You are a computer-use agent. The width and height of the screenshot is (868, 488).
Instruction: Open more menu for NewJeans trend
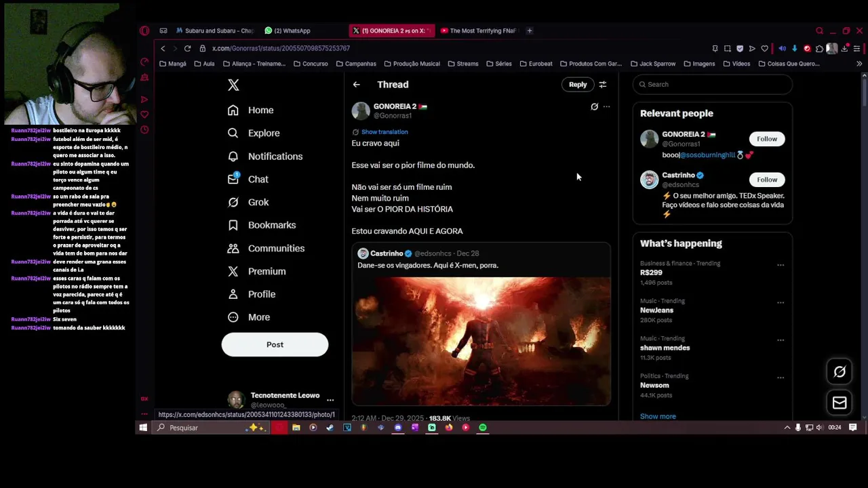(781, 302)
